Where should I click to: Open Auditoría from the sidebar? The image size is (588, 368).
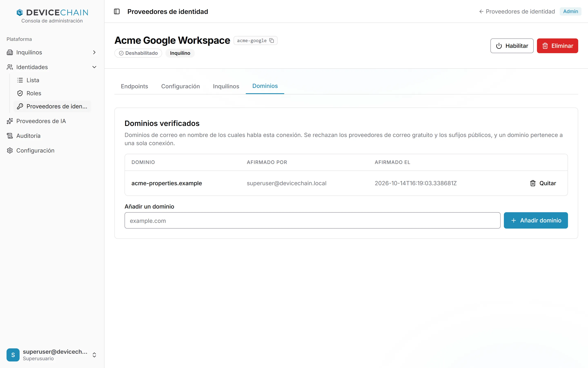(28, 136)
